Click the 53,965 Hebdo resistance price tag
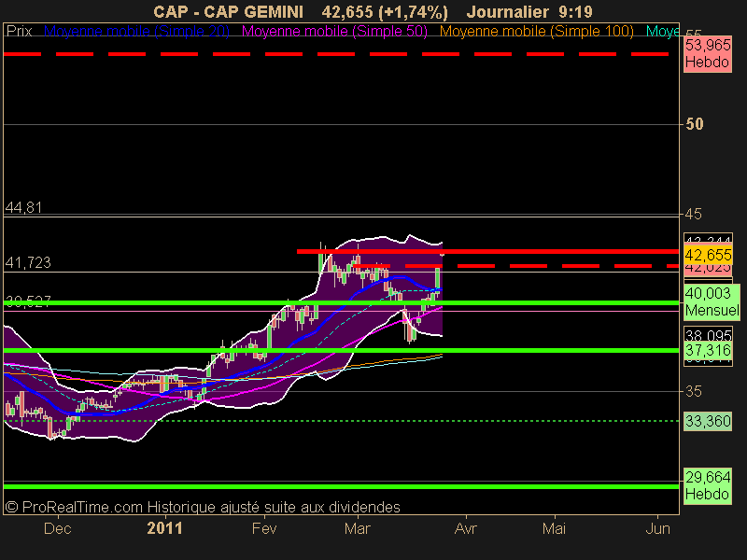Image resolution: width=747 pixels, height=560 pixels. coord(708,54)
